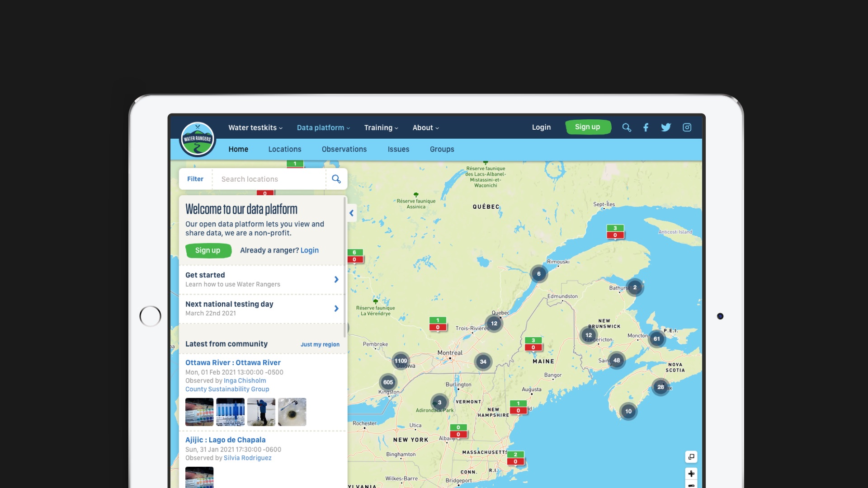Screen dimensions: 868x488
Task: Open Ajijic : Lago de Chapala observation
Action: (225, 440)
